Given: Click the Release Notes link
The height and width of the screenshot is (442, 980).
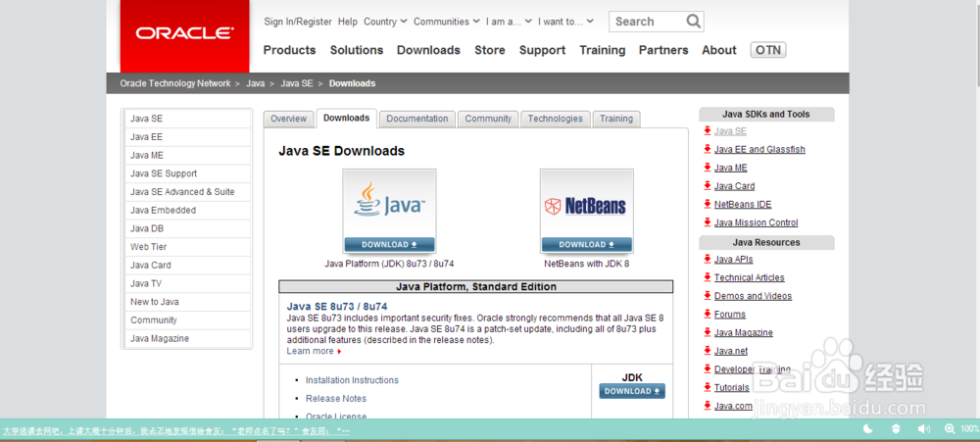Looking at the screenshot, I should tap(335, 398).
